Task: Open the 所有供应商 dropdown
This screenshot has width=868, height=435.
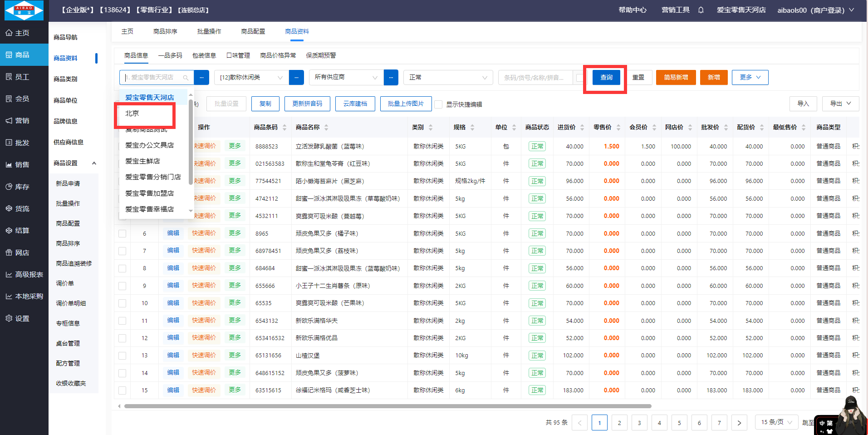Action: pyautogui.click(x=346, y=77)
